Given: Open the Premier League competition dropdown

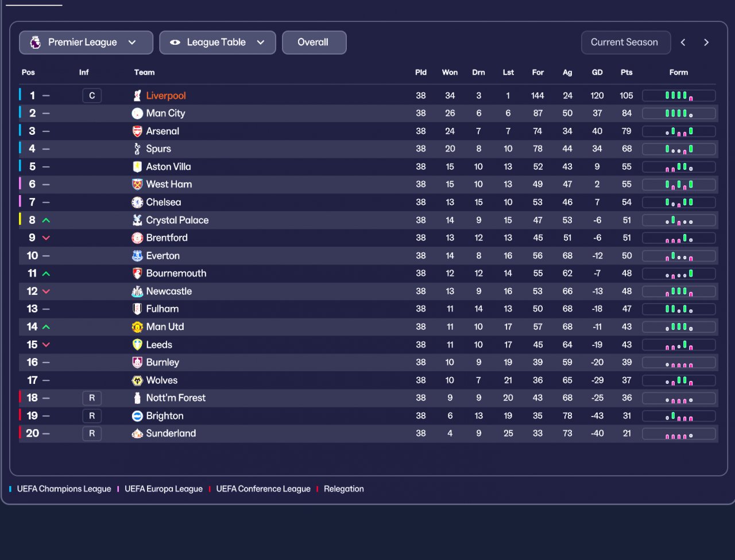Looking at the screenshot, I should pyautogui.click(x=86, y=42).
